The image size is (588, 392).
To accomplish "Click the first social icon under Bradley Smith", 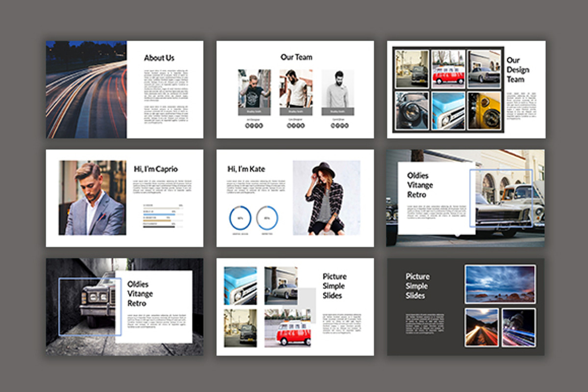I will tap(246, 125).
